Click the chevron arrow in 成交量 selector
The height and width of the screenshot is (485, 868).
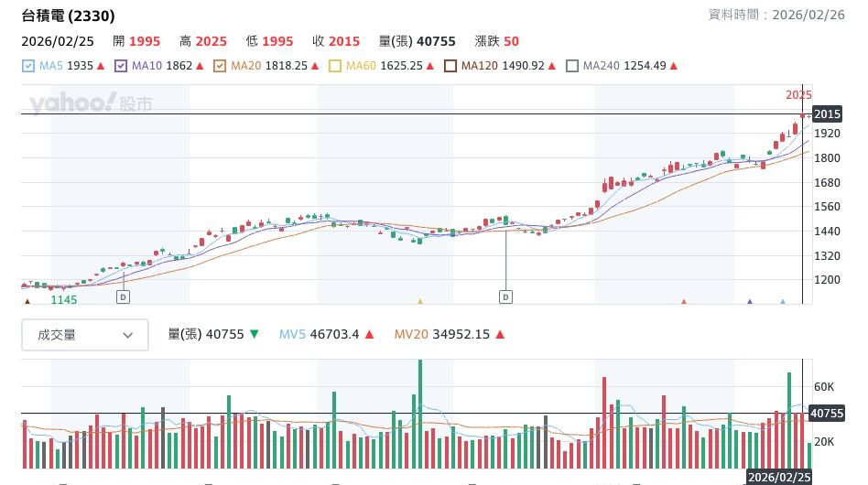tap(127, 335)
